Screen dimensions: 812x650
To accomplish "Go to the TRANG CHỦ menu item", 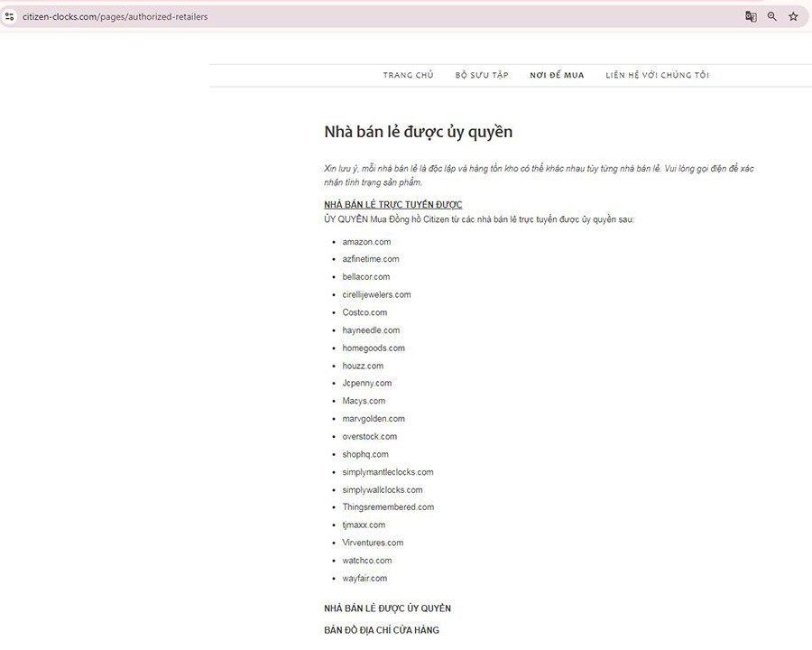I will click(x=408, y=75).
